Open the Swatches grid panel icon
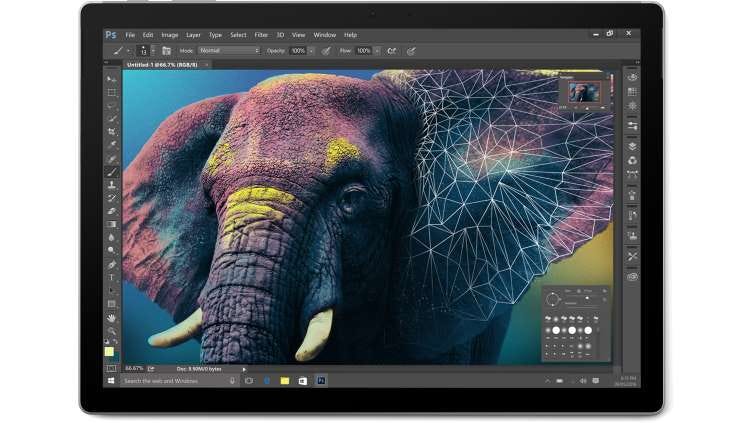 [x=633, y=91]
